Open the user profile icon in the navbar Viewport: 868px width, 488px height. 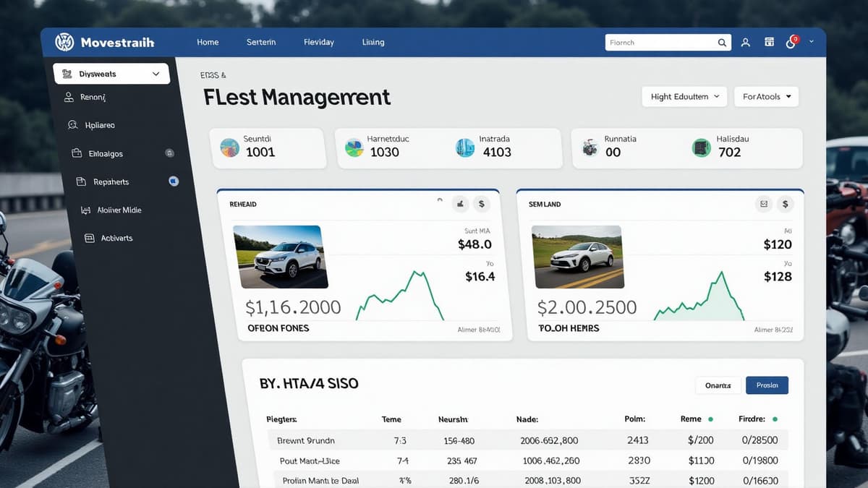[x=745, y=42]
